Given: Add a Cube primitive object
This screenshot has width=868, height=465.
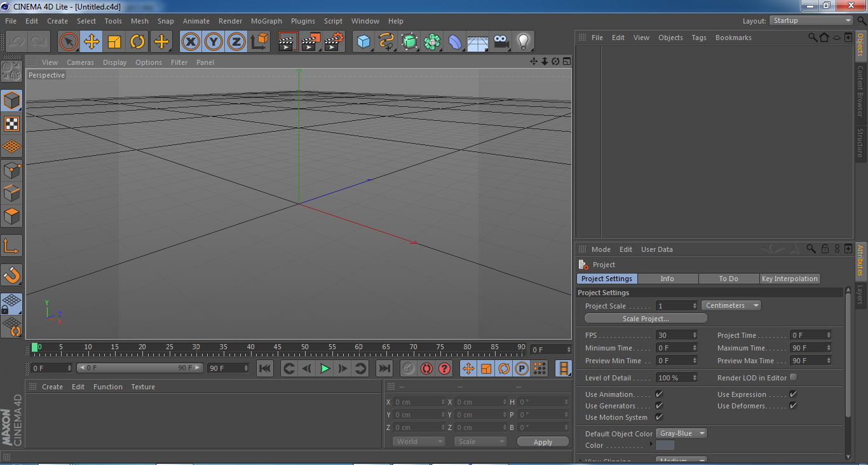Looking at the screenshot, I should (x=363, y=42).
